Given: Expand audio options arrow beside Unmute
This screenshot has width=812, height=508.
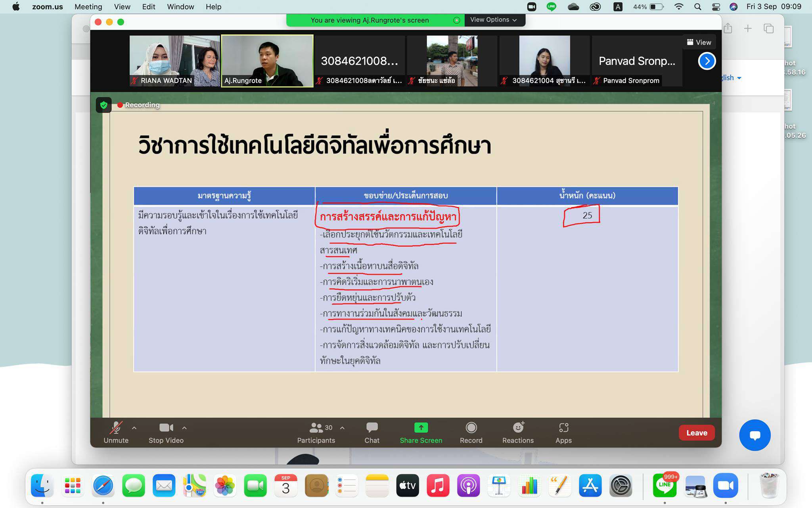Looking at the screenshot, I should [x=134, y=428].
